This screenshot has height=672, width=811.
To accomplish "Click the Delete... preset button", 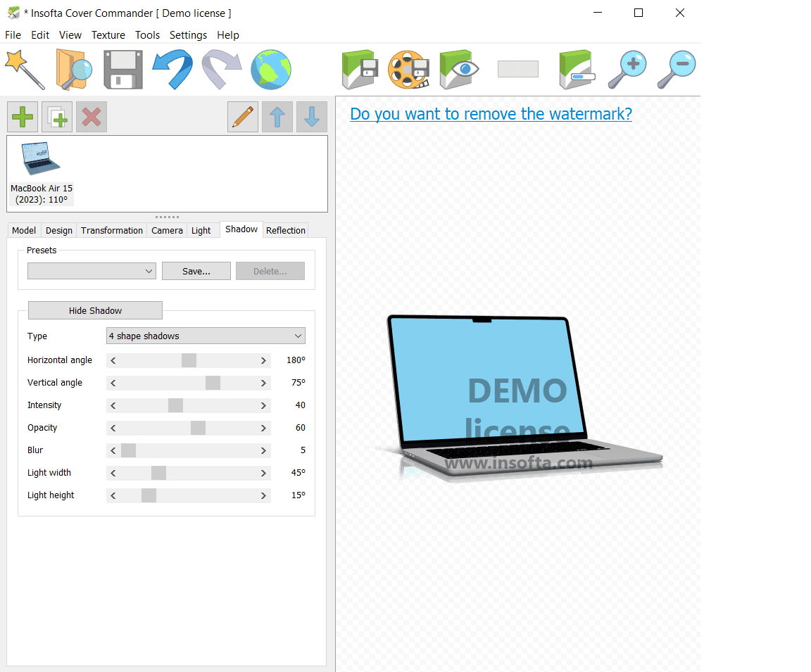I will click(x=270, y=271).
